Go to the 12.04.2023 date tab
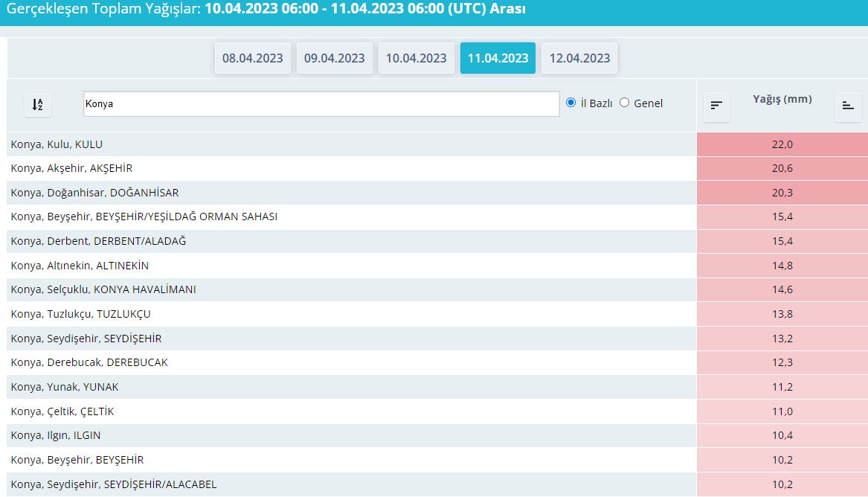 (579, 58)
